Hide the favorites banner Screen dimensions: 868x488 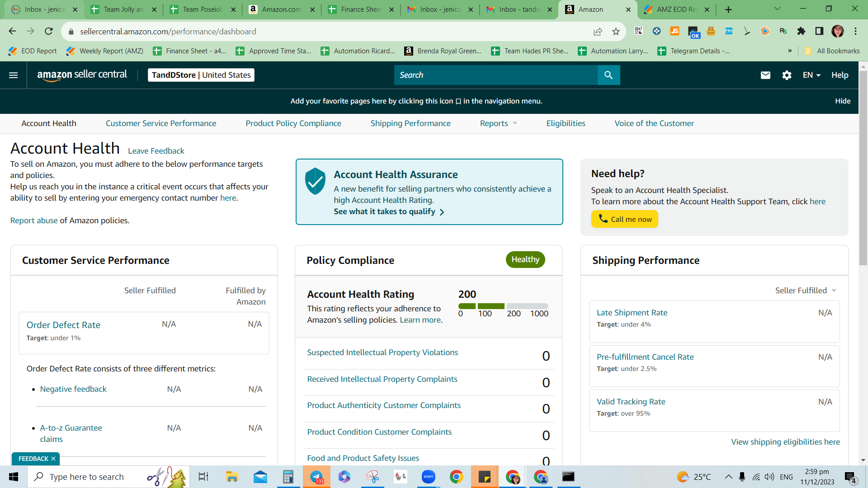click(x=843, y=101)
